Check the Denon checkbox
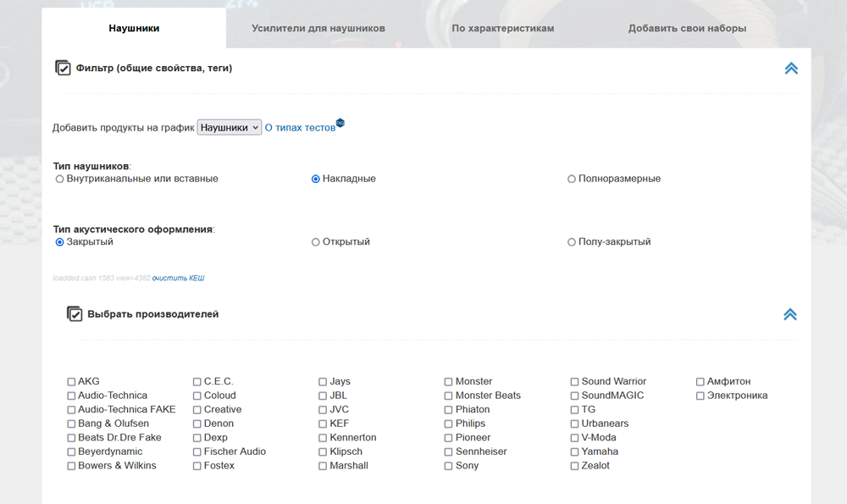This screenshot has height=504, width=847. click(197, 424)
